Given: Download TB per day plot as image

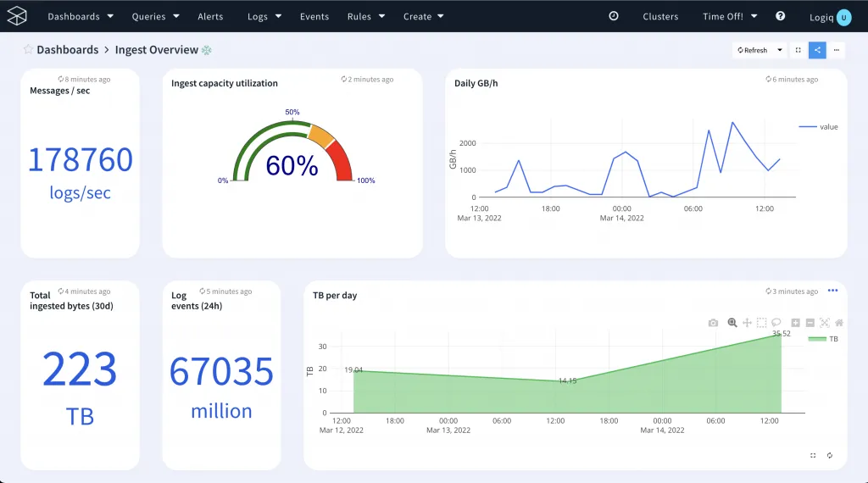Looking at the screenshot, I should point(713,323).
